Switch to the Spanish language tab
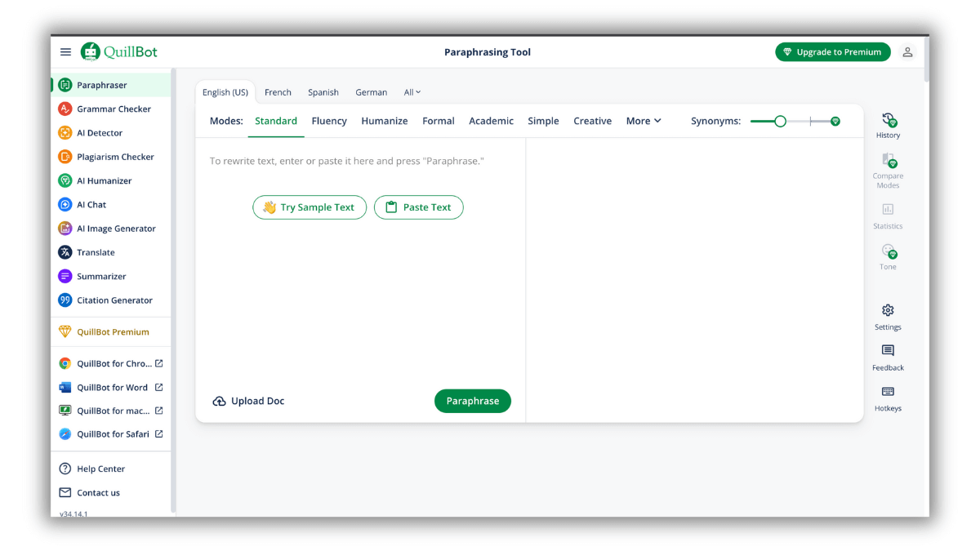This screenshot has width=980, height=551. tap(323, 92)
